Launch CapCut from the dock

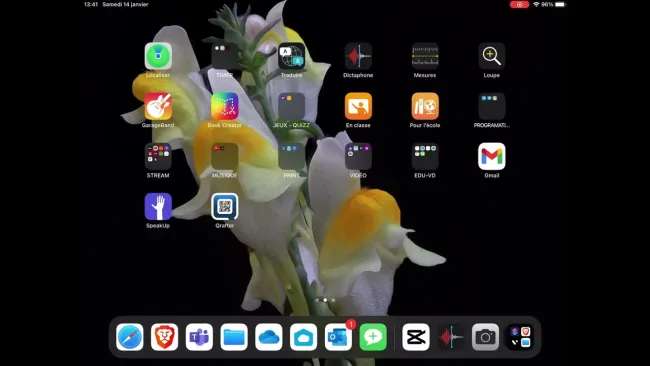(x=416, y=337)
